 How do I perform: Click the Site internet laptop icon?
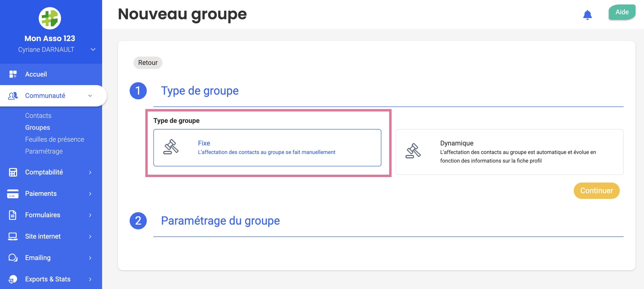pyautogui.click(x=13, y=236)
